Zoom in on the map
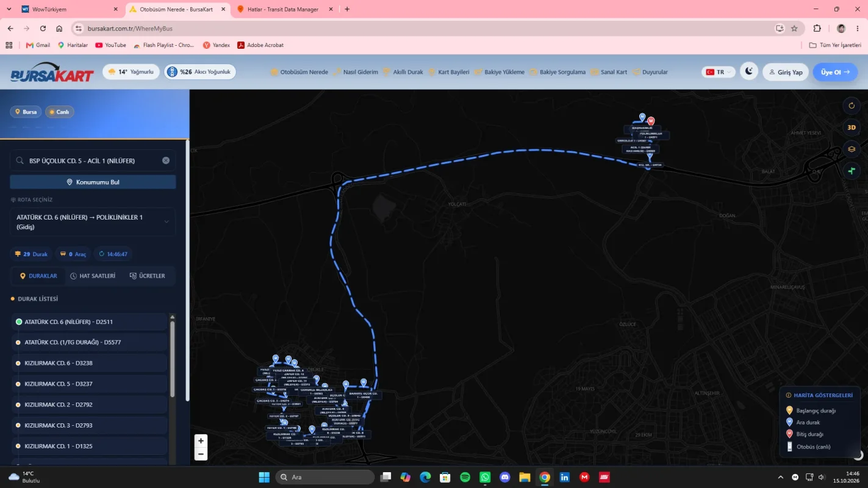 [201, 440]
